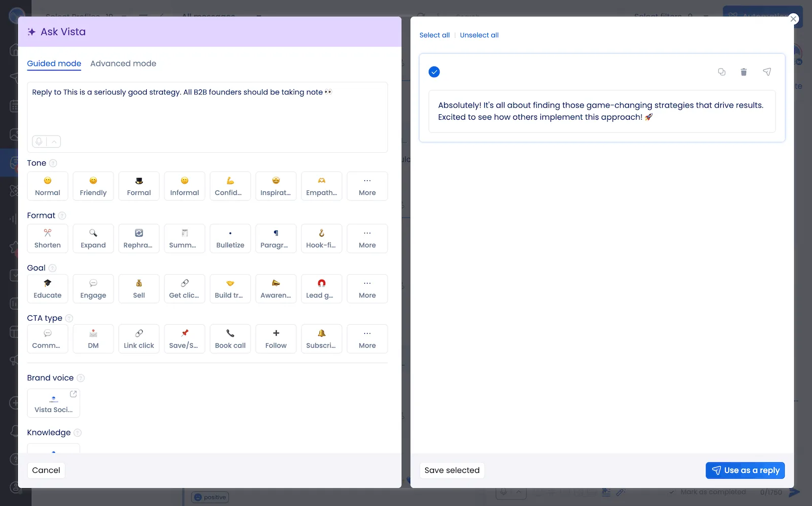Delete the suggested reply
Screen dimensions: 812x506
click(x=744, y=72)
